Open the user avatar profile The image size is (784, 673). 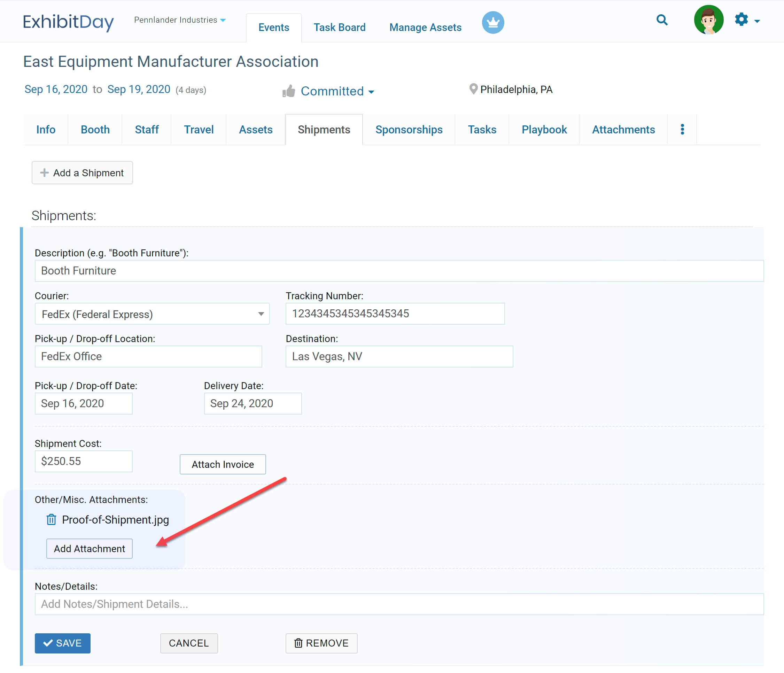(x=708, y=20)
